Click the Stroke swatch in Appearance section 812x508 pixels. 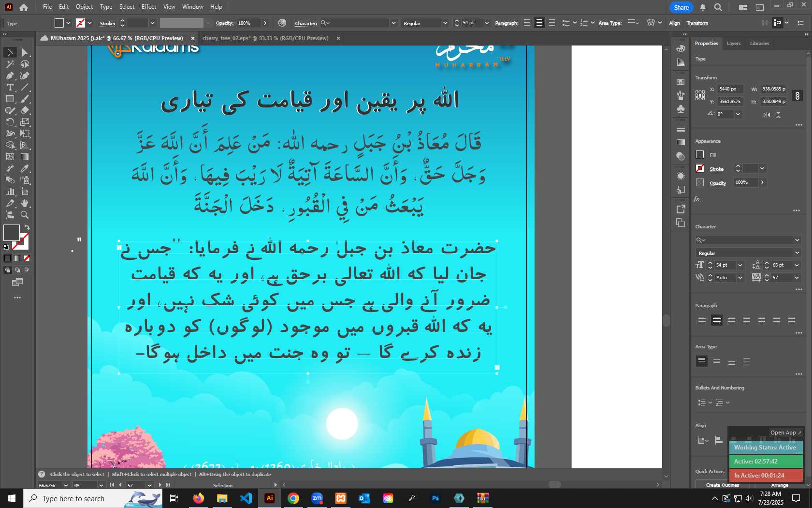point(700,168)
